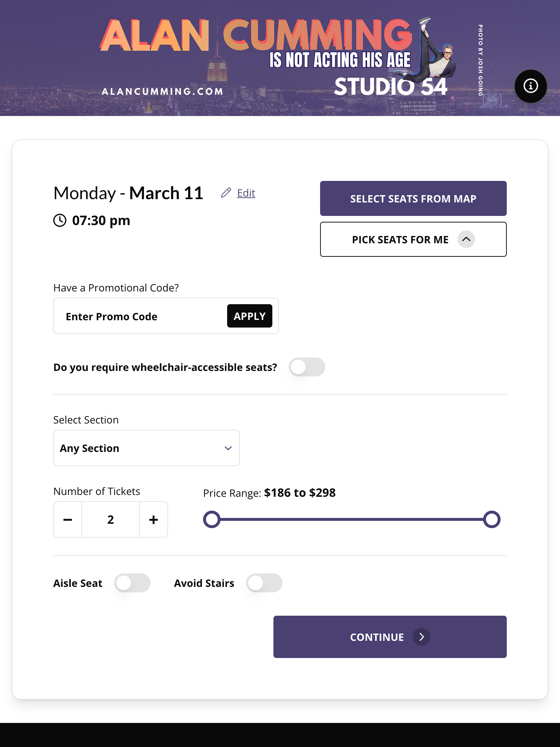Click the minimum price slider handle
Image resolution: width=560 pixels, height=747 pixels.
[x=212, y=519]
